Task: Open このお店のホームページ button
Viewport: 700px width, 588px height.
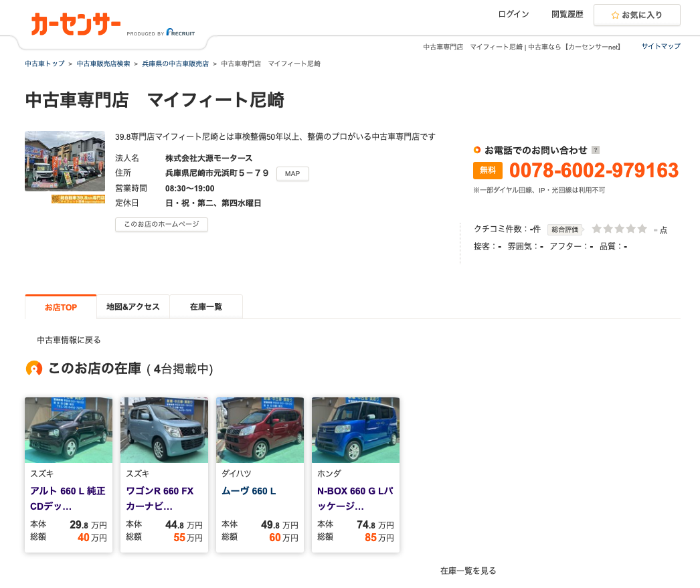Action: (x=161, y=224)
